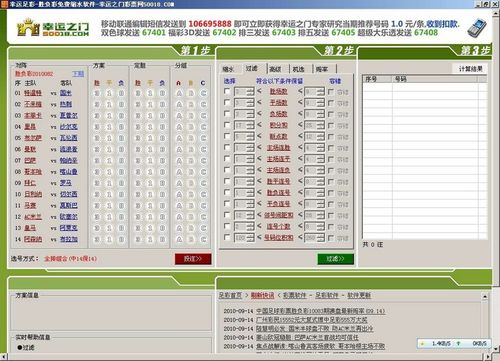Image resolution: width=500 pixels, height=361 pixels.
Task: Assign match 09 to group C
Action: pyautogui.click(x=203, y=183)
